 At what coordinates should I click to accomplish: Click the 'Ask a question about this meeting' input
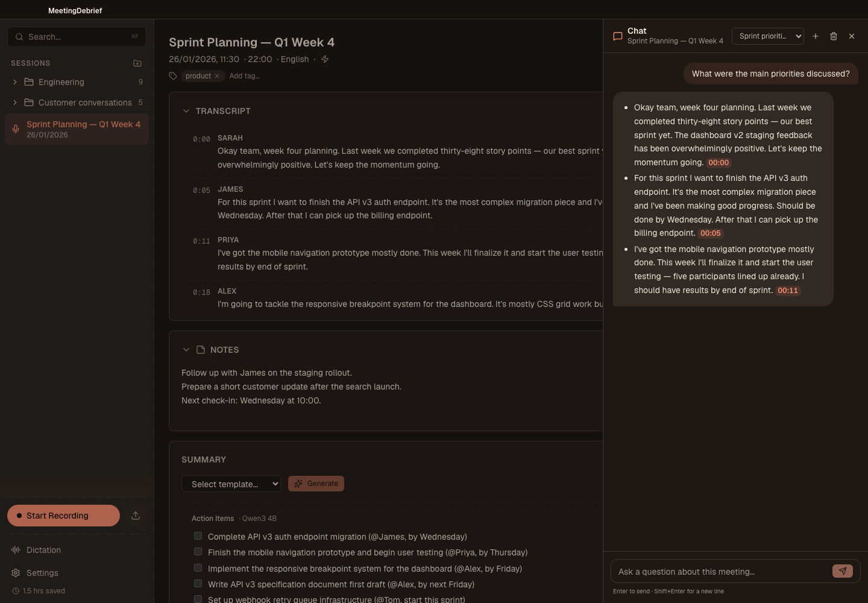tap(722, 572)
